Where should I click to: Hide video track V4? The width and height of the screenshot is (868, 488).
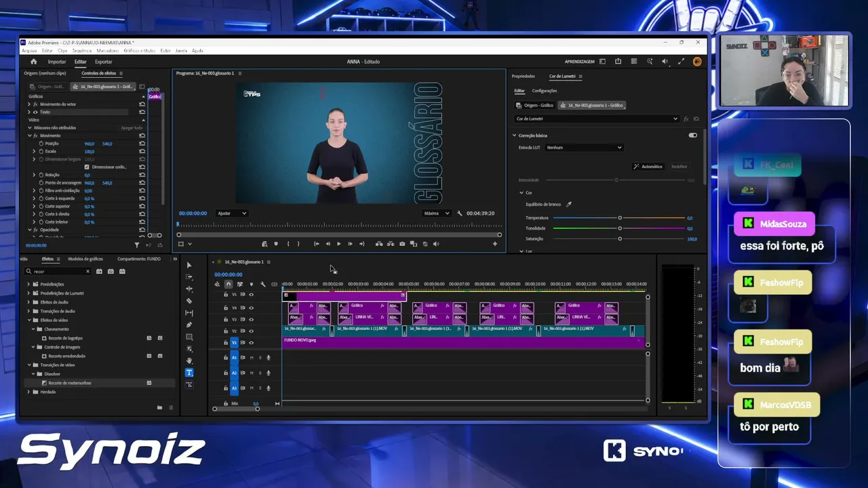[251, 308]
